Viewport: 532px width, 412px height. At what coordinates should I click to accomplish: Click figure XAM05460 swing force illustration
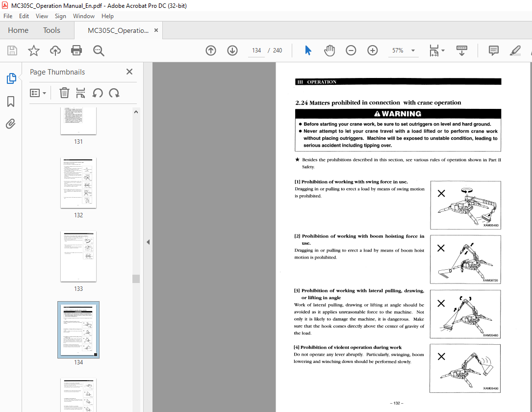click(465, 206)
